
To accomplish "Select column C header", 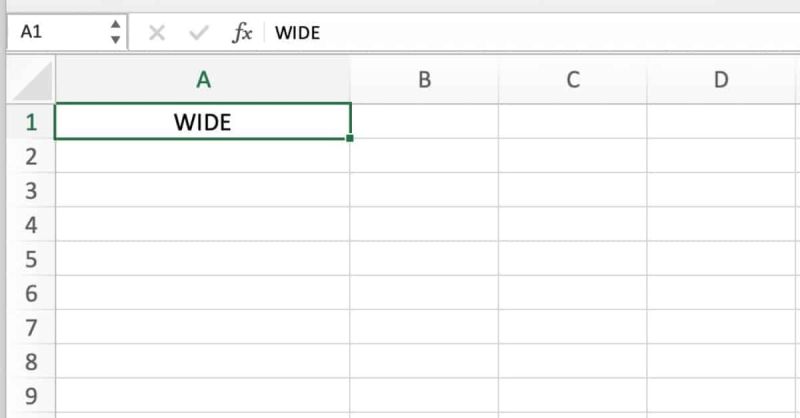I will [572, 80].
